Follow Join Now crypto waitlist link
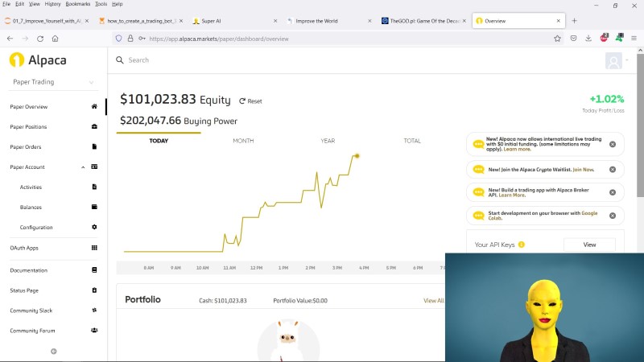 583,170
